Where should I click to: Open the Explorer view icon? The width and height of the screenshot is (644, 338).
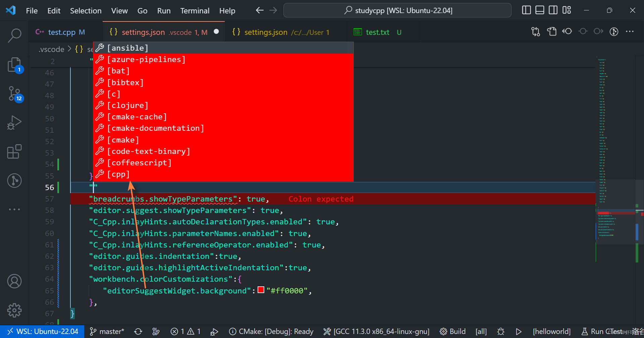pyautogui.click(x=14, y=65)
